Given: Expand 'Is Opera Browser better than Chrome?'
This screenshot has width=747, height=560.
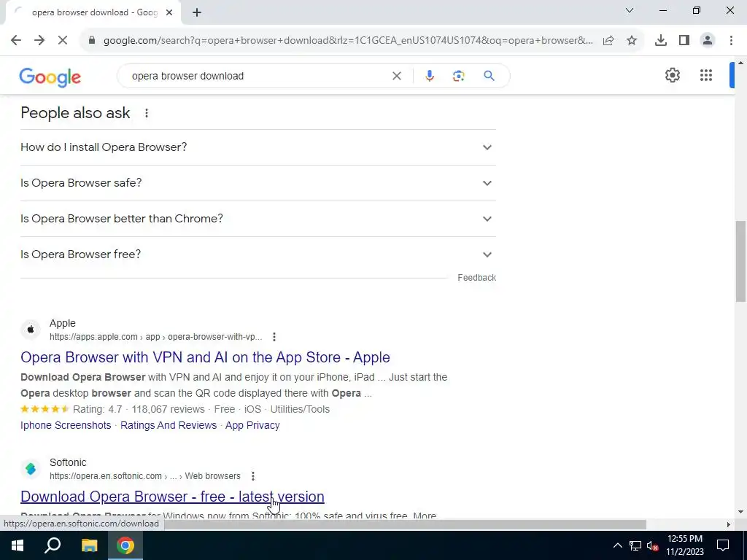Looking at the screenshot, I should [x=258, y=219].
